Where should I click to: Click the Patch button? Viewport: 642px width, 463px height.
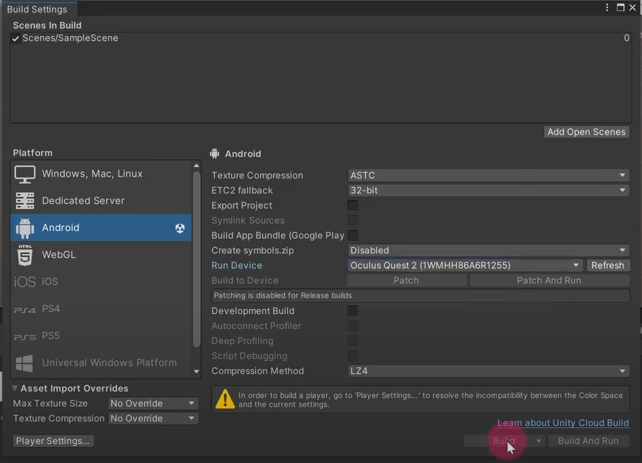coord(407,280)
